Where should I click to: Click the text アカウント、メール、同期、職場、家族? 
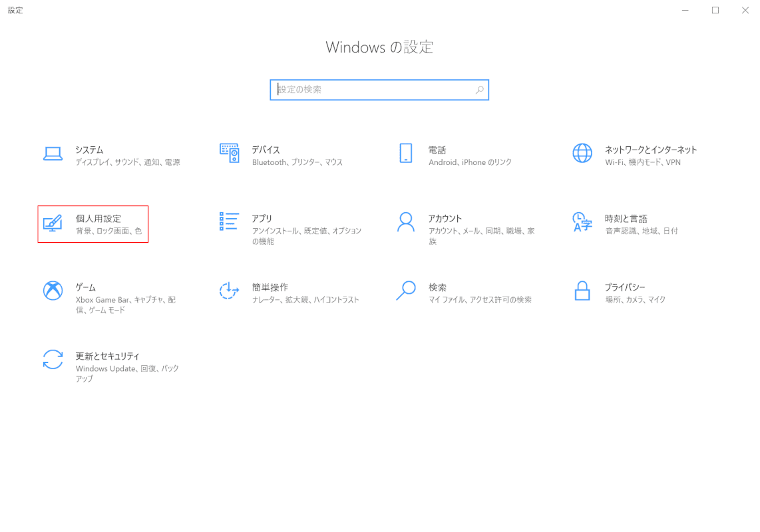click(x=482, y=236)
